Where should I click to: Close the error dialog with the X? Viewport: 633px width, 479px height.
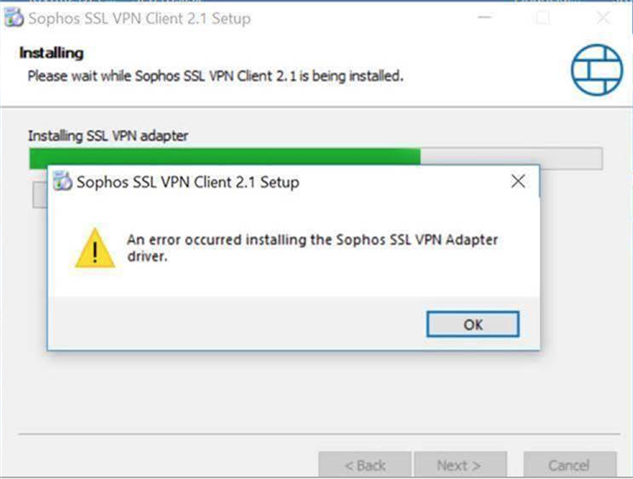pos(517,182)
